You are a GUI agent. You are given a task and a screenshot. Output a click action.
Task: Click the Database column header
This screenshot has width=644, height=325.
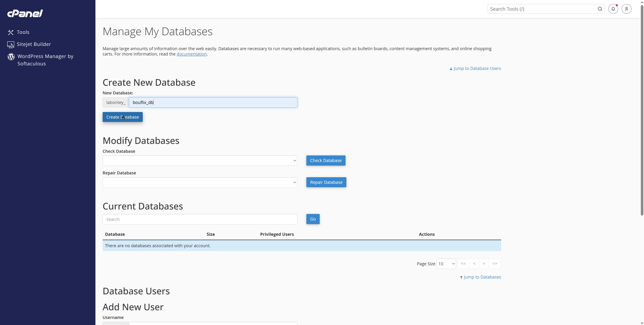pos(115,234)
